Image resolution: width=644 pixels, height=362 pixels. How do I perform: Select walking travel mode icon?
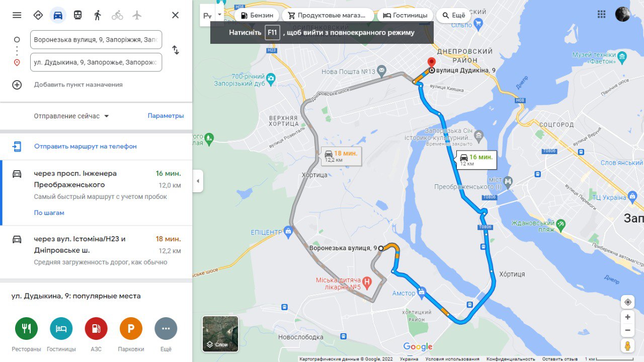[x=98, y=15]
